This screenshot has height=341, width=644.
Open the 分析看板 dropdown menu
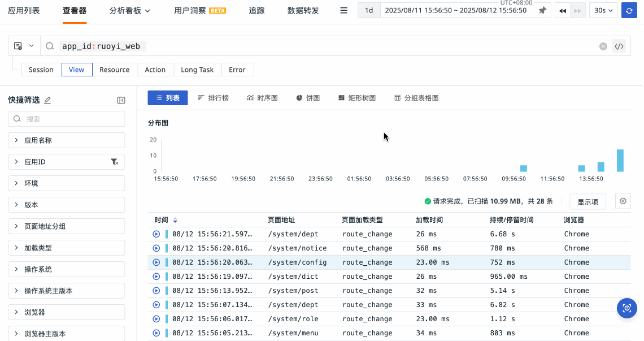click(129, 11)
